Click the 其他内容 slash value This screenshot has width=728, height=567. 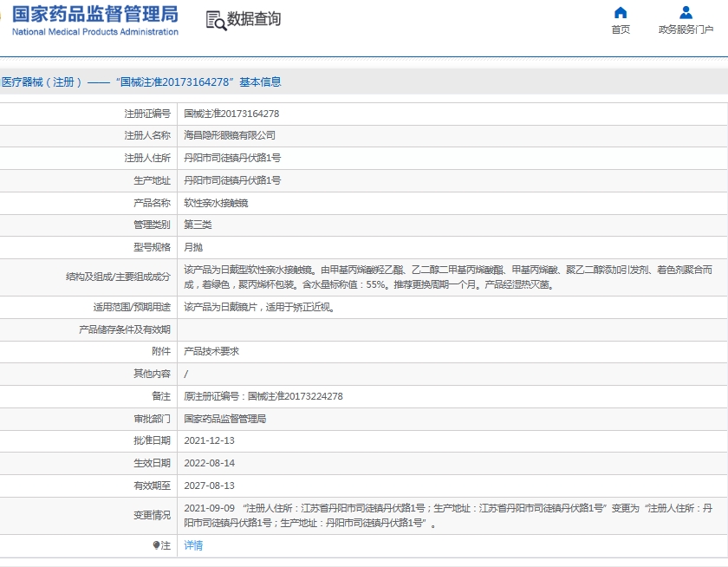coord(185,374)
